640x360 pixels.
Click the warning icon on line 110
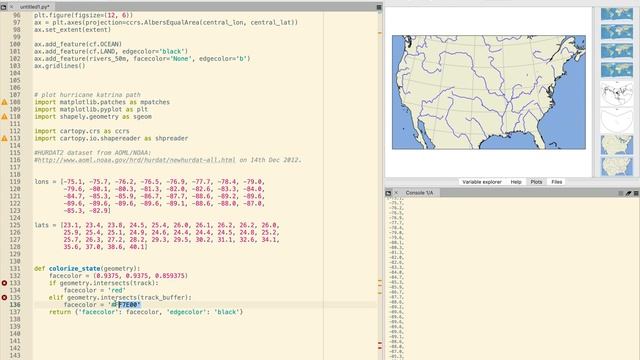tap(4, 117)
